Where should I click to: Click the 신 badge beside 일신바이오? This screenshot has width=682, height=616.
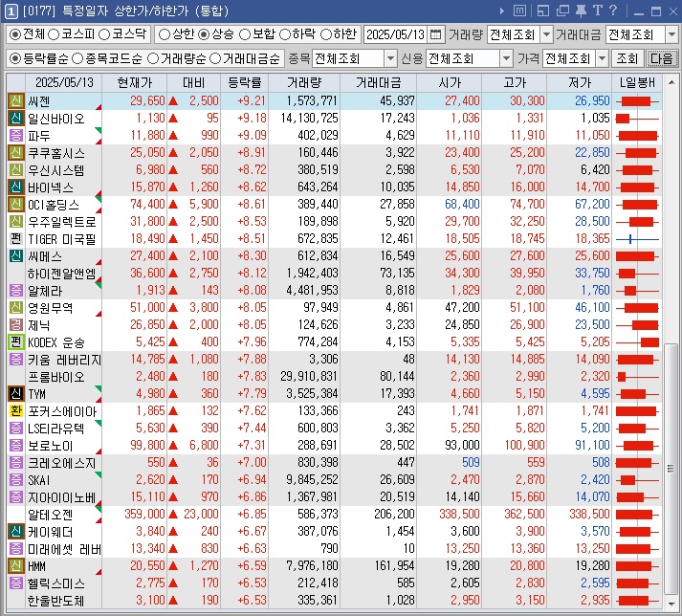point(15,119)
